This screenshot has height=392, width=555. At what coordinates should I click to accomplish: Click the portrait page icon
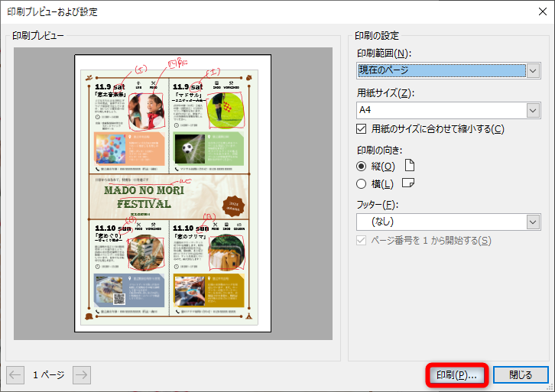[x=409, y=165]
